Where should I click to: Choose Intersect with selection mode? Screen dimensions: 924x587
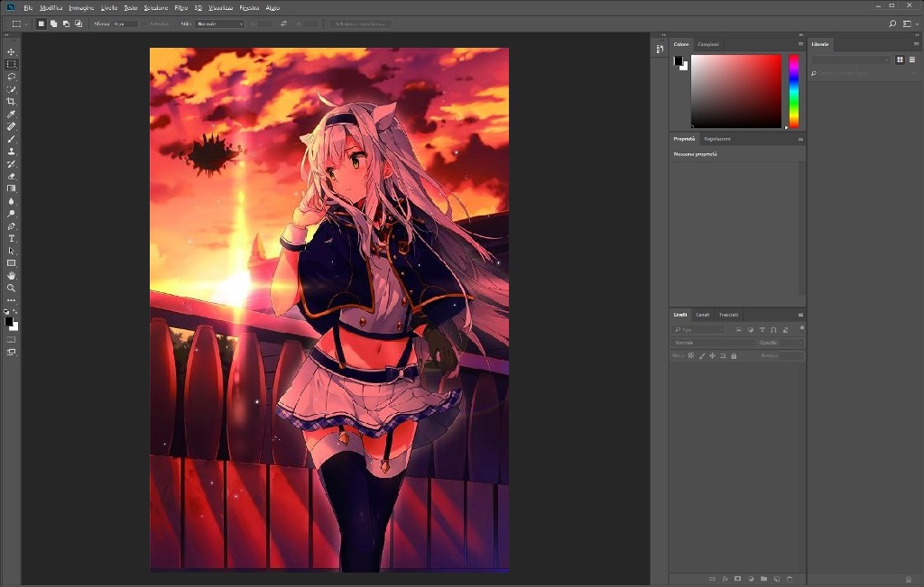point(79,23)
